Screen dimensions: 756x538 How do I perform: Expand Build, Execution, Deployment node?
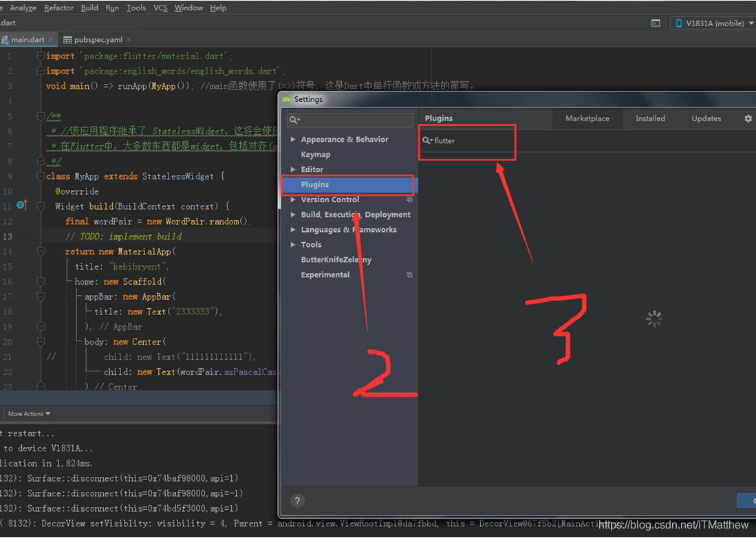(292, 215)
